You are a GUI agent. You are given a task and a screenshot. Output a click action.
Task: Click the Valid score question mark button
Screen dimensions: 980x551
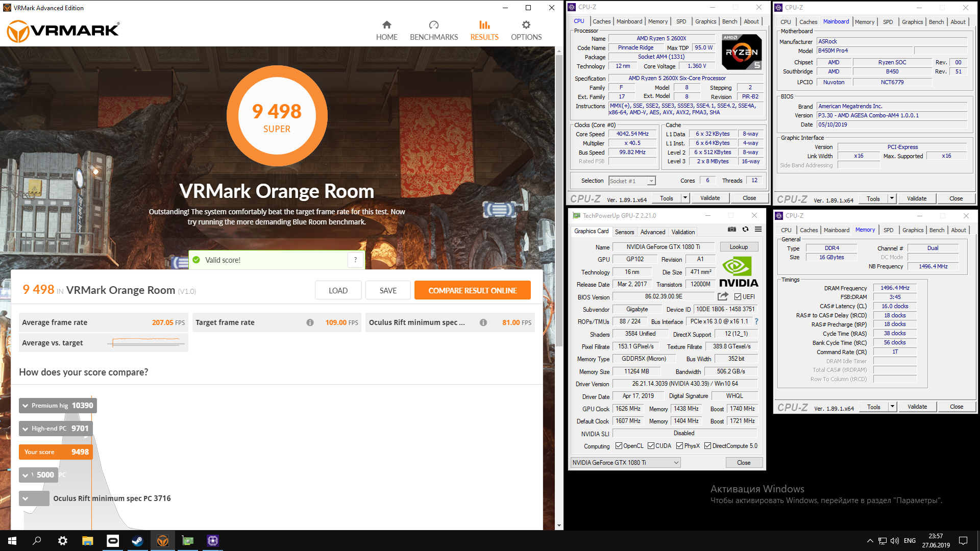click(355, 260)
